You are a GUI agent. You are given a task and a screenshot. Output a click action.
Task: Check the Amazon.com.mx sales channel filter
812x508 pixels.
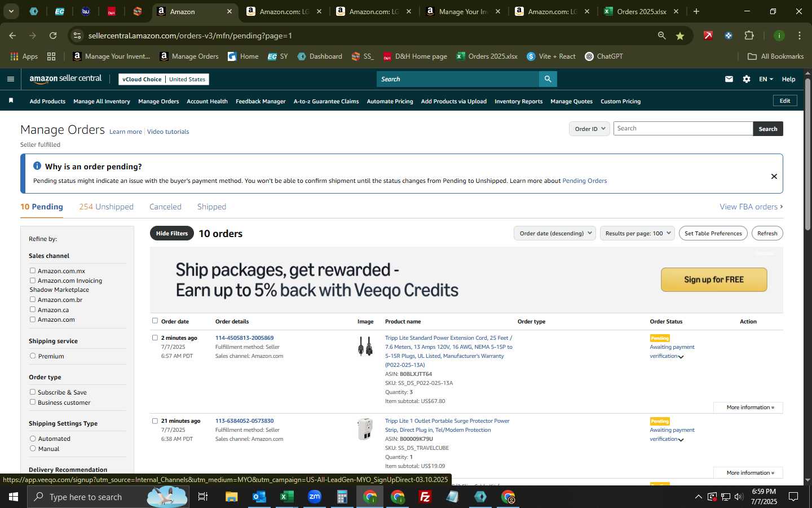33,270
